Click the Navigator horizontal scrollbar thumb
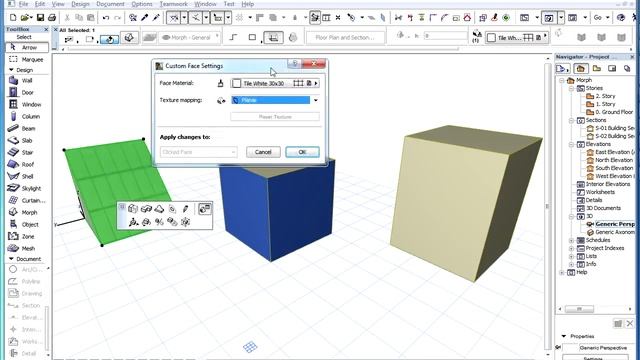The height and width of the screenshot is (360, 640). (x=579, y=309)
